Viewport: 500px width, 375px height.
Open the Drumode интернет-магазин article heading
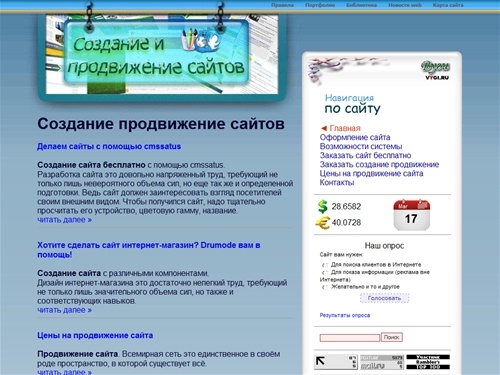(x=149, y=250)
